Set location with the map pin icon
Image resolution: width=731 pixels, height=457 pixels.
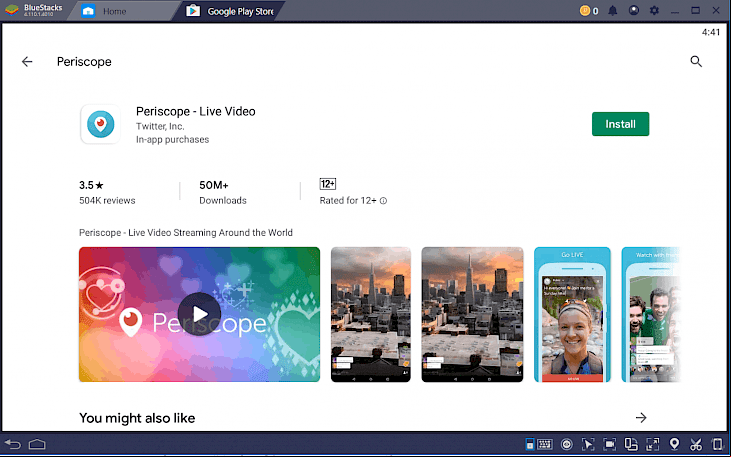pyautogui.click(x=674, y=444)
